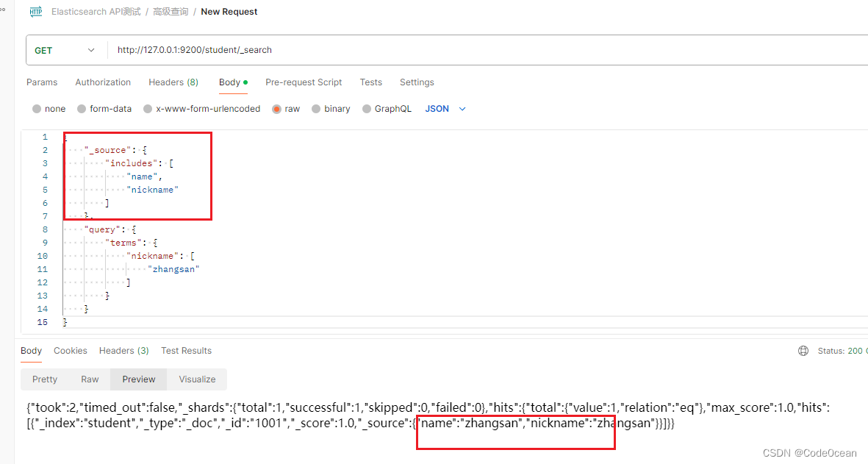868x464 pixels.
Task: Open the Settings tab
Action: 417,82
